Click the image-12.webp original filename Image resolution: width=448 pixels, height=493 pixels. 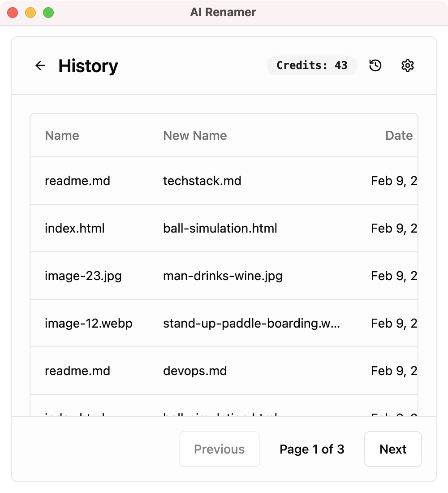pyautogui.click(x=88, y=323)
